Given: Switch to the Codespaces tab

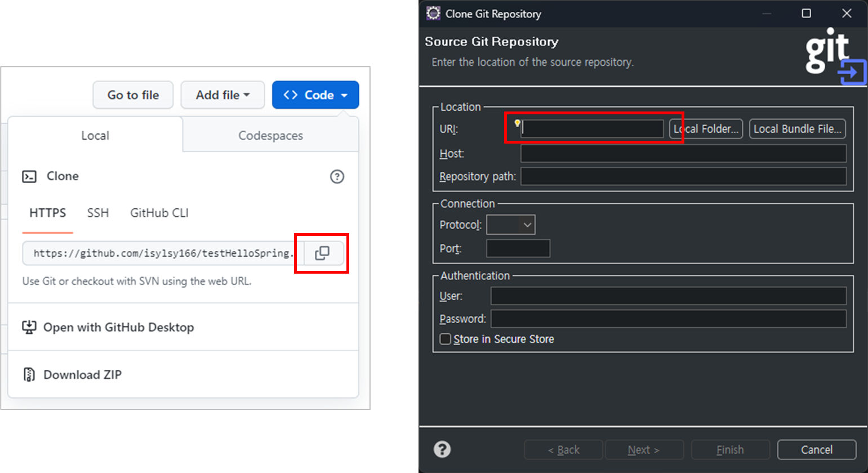Looking at the screenshot, I should point(271,135).
